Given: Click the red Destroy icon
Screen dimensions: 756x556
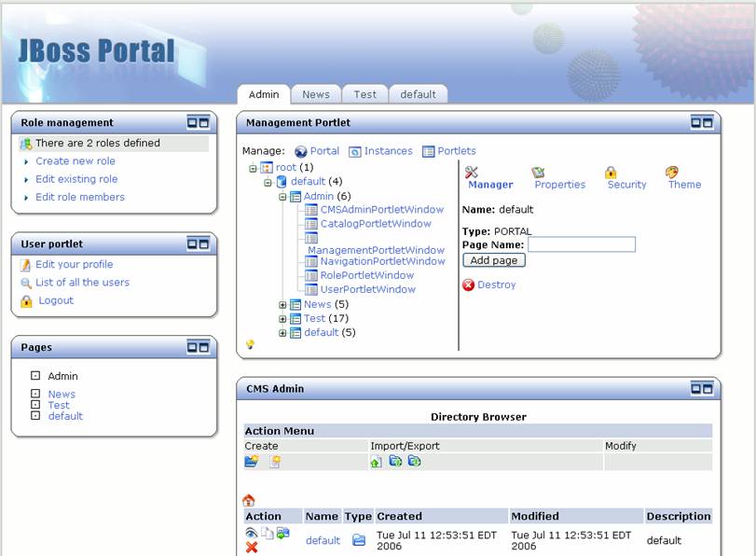Looking at the screenshot, I should pyautogui.click(x=468, y=285).
